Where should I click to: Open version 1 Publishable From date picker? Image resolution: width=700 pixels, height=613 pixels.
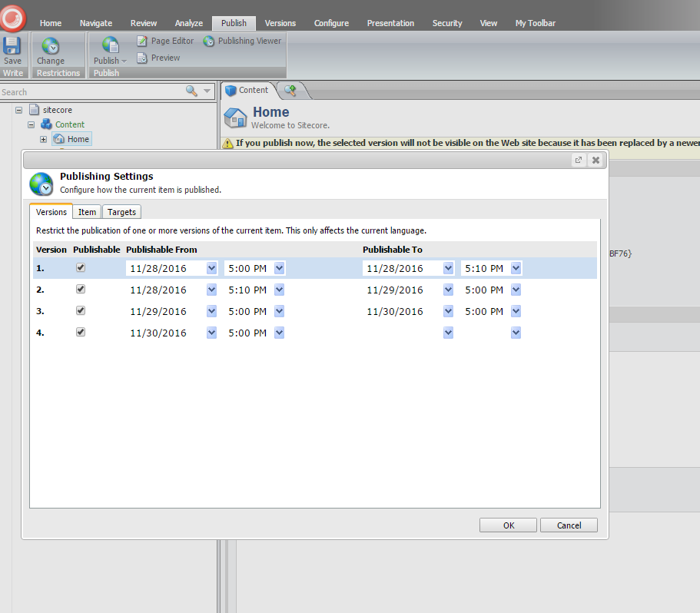[x=211, y=268]
